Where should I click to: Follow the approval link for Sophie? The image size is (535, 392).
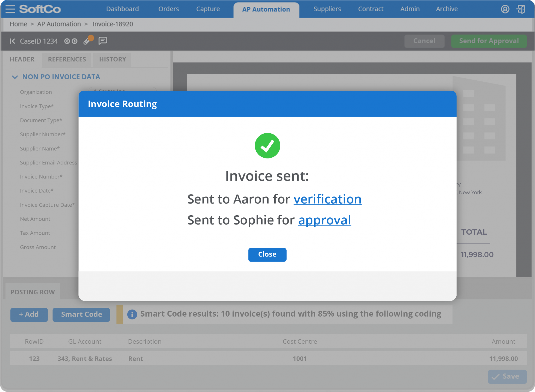tap(324, 220)
